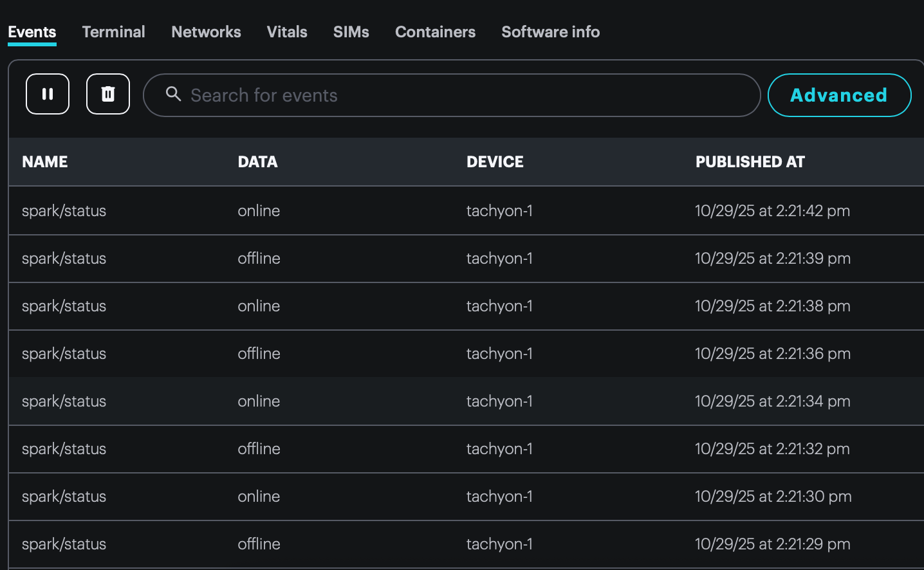Select the Events tab
924x570 pixels.
pyautogui.click(x=32, y=32)
